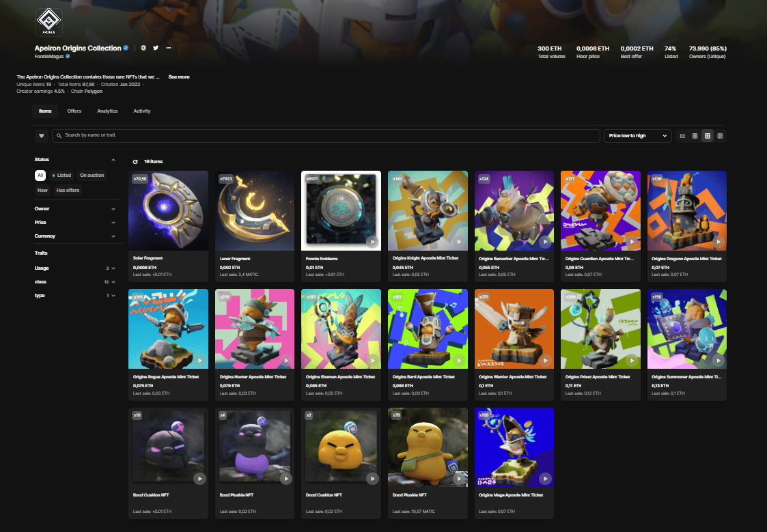Play the Origins Hunter ticket video
Image resolution: width=767 pixels, height=532 pixels.
tap(286, 361)
